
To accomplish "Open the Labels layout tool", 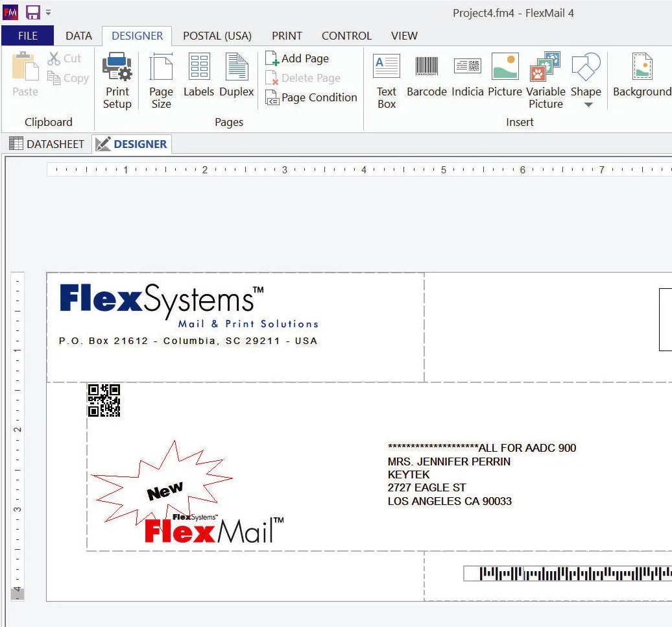I will click(199, 75).
